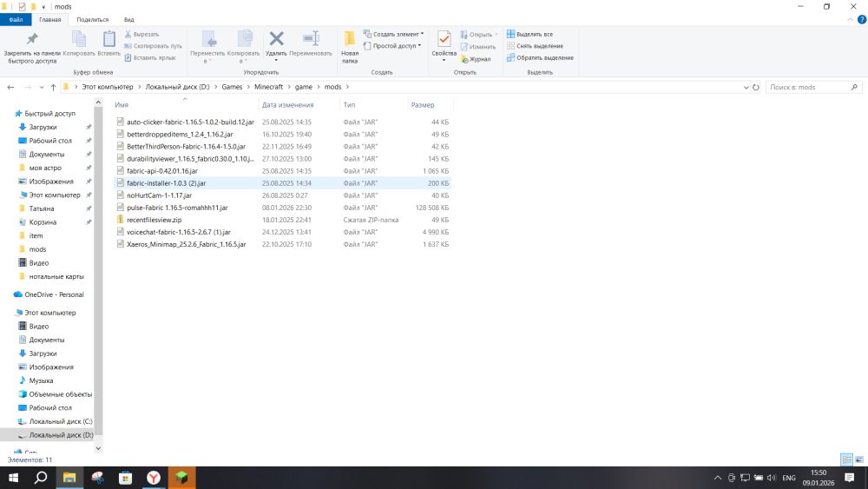This screenshot has height=489, width=868.
Task: Click Обратить выделение in ribbon
Action: tap(540, 57)
